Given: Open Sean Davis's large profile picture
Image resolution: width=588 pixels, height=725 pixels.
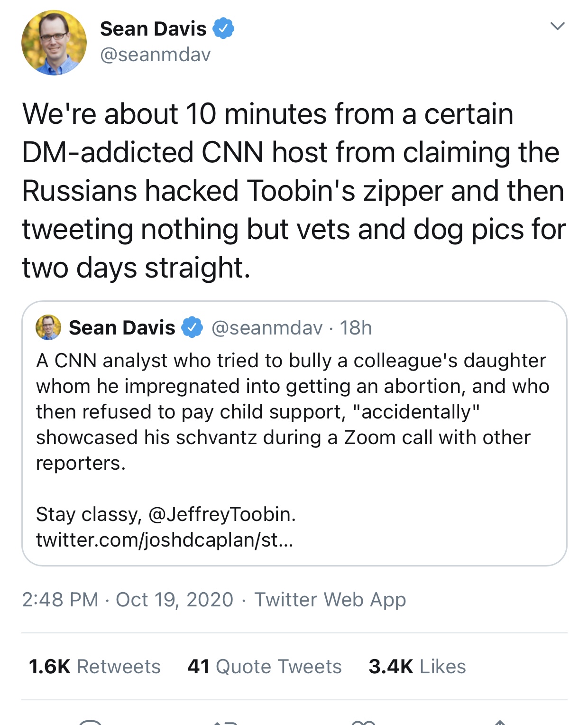Looking at the screenshot, I should coord(54,43).
